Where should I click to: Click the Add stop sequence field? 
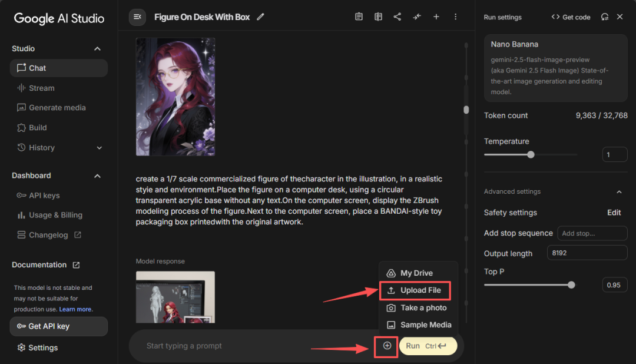tap(592, 233)
